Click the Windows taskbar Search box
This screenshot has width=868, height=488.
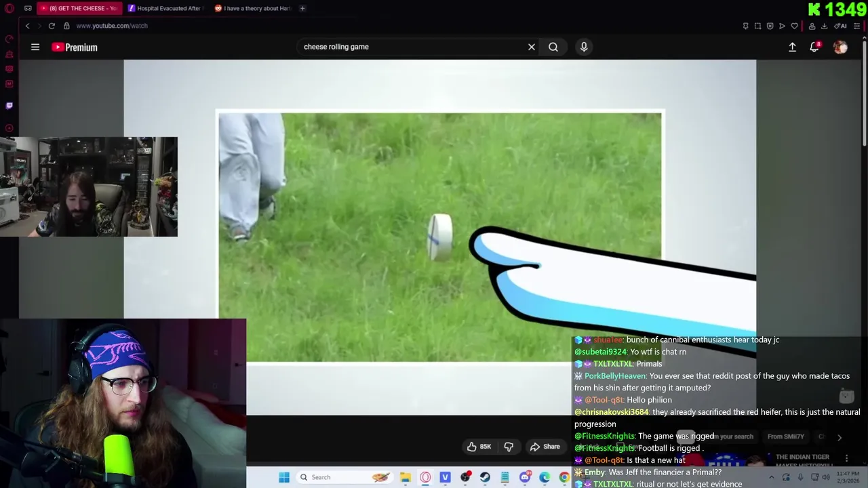(x=346, y=477)
